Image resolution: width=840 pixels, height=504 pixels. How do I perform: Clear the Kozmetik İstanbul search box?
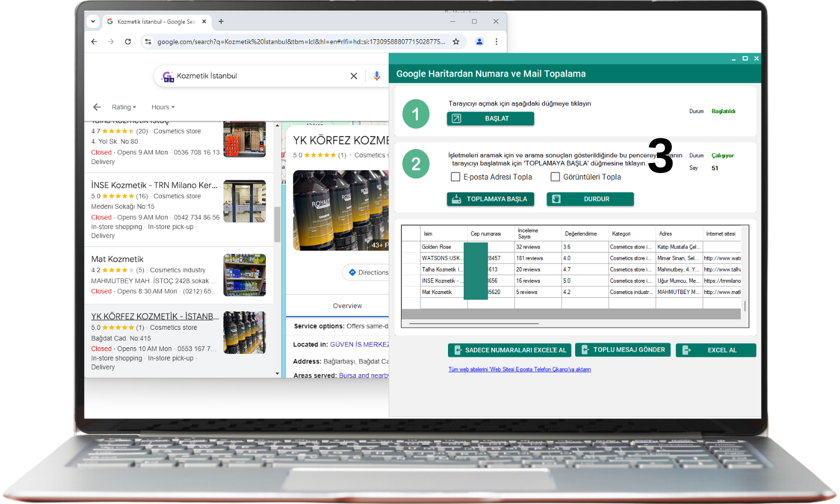click(x=354, y=76)
